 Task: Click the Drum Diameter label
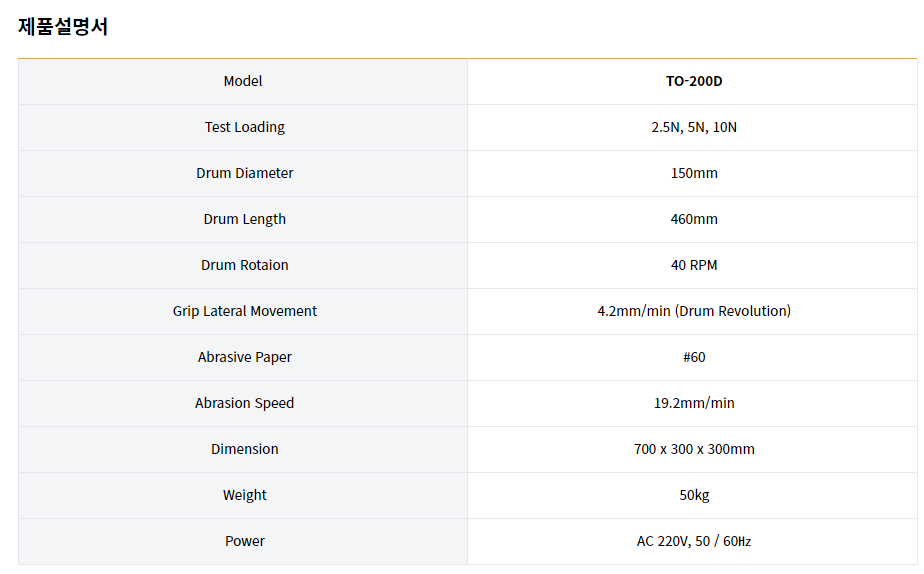click(244, 173)
